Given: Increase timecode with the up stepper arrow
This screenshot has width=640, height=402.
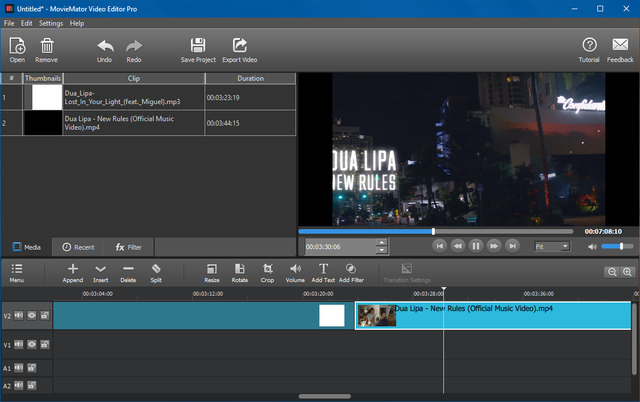Looking at the screenshot, I should tap(381, 242).
